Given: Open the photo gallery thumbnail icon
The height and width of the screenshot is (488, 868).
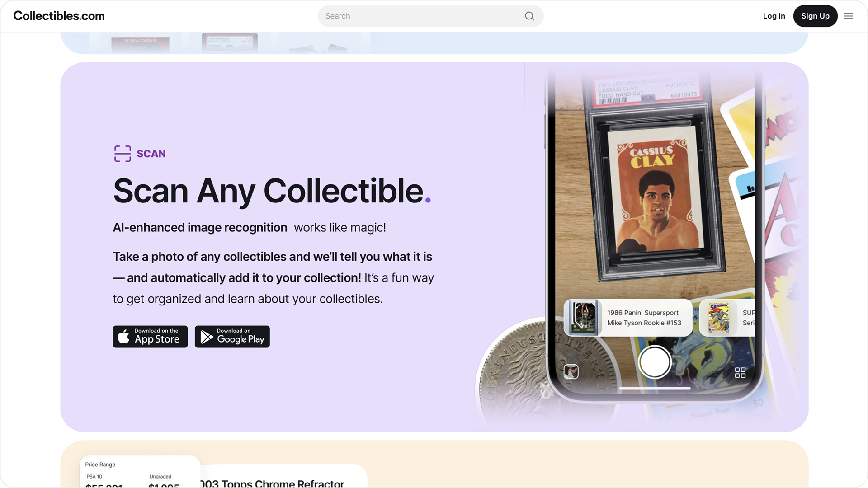Looking at the screenshot, I should pos(571,371).
